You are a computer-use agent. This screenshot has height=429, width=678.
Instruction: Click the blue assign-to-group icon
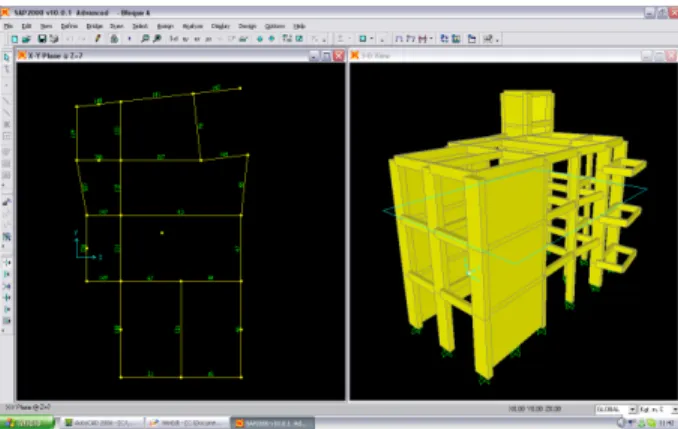[444, 39]
